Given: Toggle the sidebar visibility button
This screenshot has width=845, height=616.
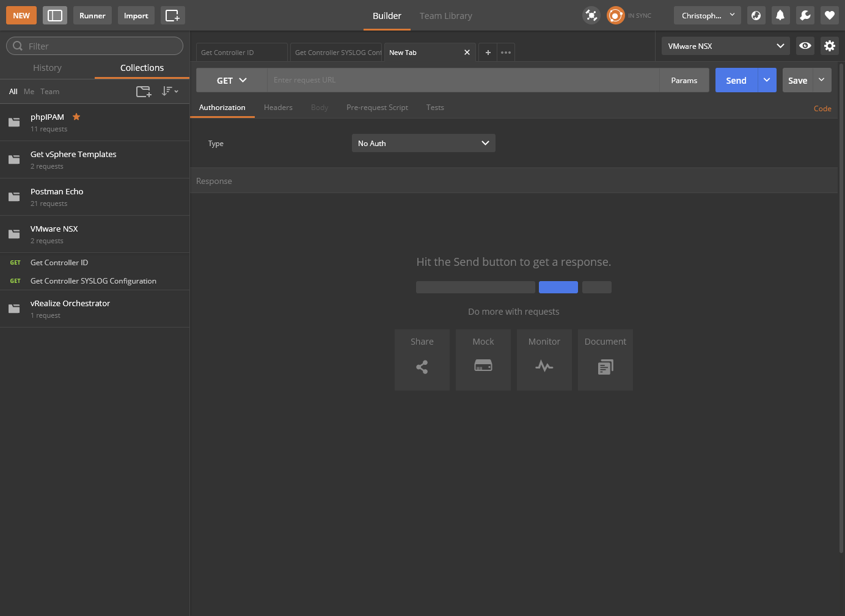Looking at the screenshot, I should point(55,15).
